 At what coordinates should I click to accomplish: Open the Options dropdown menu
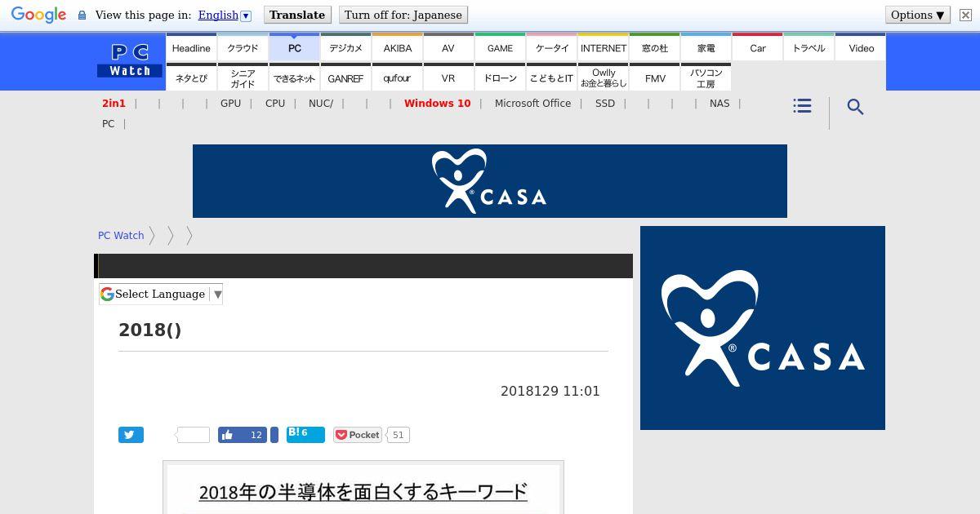pyautogui.click(x=917, y=15)
